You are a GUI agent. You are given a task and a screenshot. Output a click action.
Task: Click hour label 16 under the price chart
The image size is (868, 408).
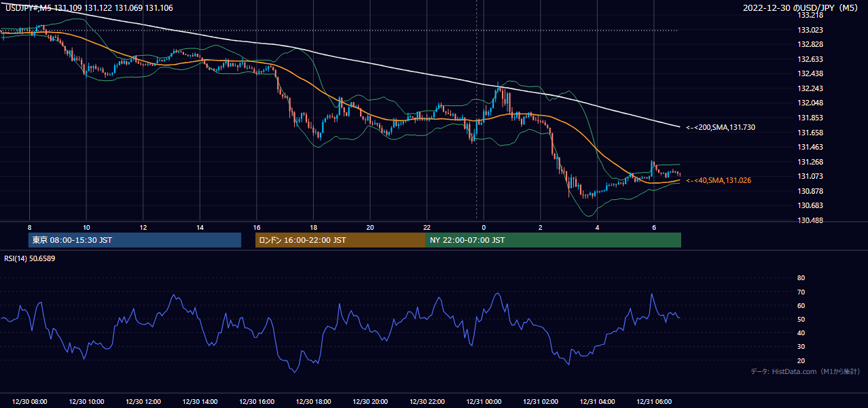pos(257,227)
